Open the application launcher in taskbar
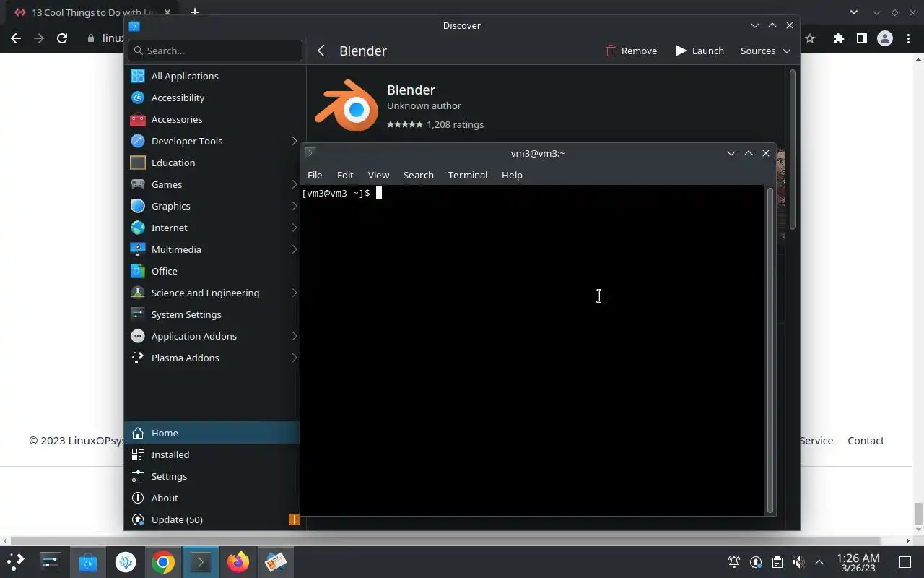The width and height of the screenshot is (924, 578). point(16,561)
